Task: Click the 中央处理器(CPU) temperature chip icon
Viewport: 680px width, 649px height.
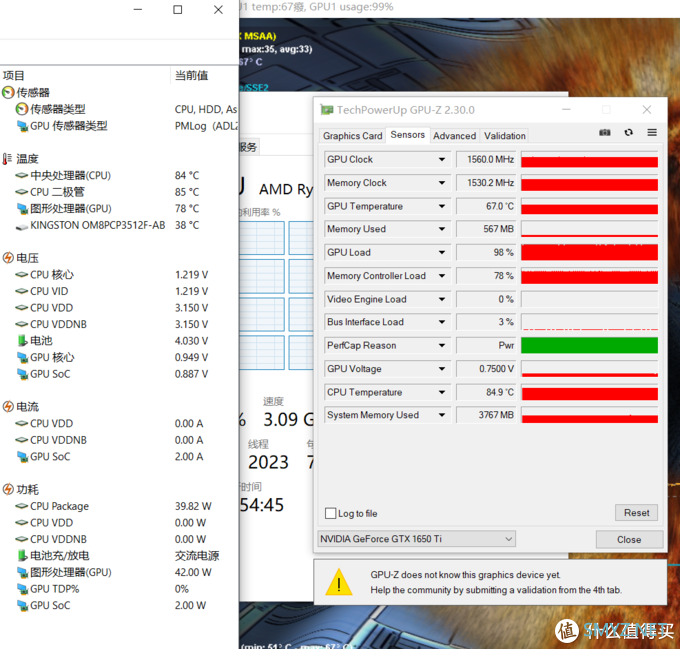Action: (x=22, y=176)
